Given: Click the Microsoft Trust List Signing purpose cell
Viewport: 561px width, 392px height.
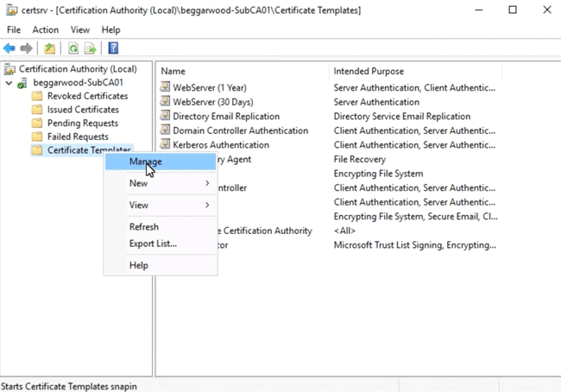Looking at the screenshot, I should tap(414, 245).
